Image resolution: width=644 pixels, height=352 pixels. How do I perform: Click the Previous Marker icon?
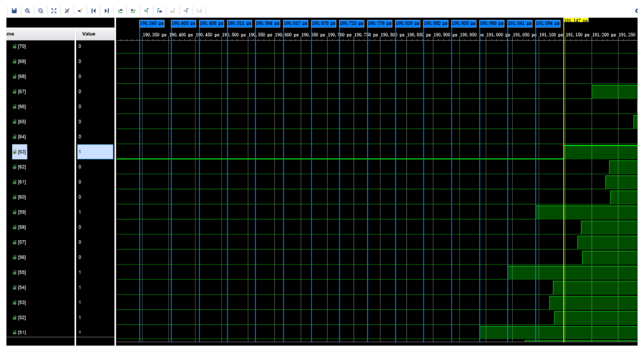click(x=160, y=11)
